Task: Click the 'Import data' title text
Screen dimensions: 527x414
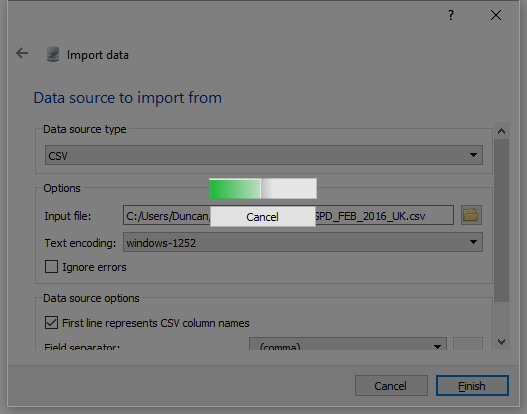Action: [98, 55]
